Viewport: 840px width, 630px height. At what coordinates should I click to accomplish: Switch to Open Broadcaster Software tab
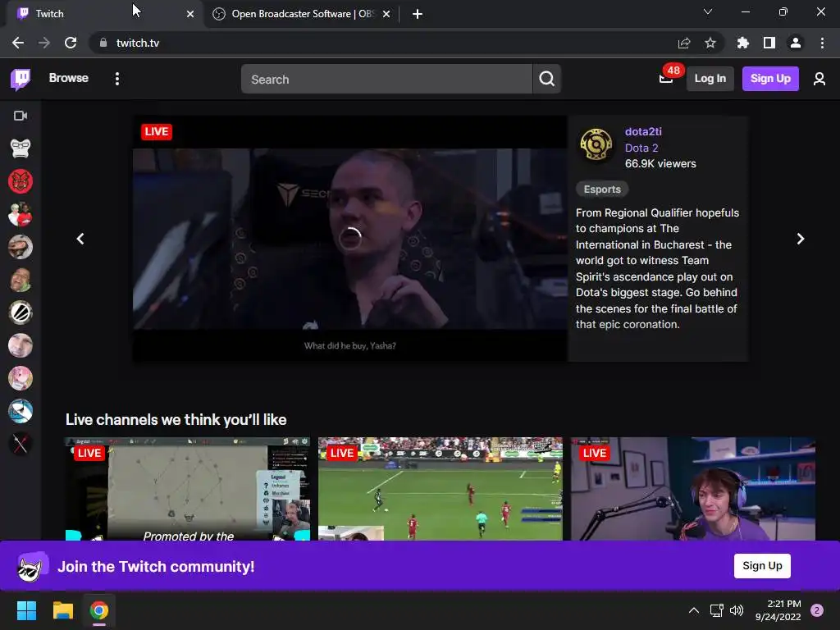(303, 14)
